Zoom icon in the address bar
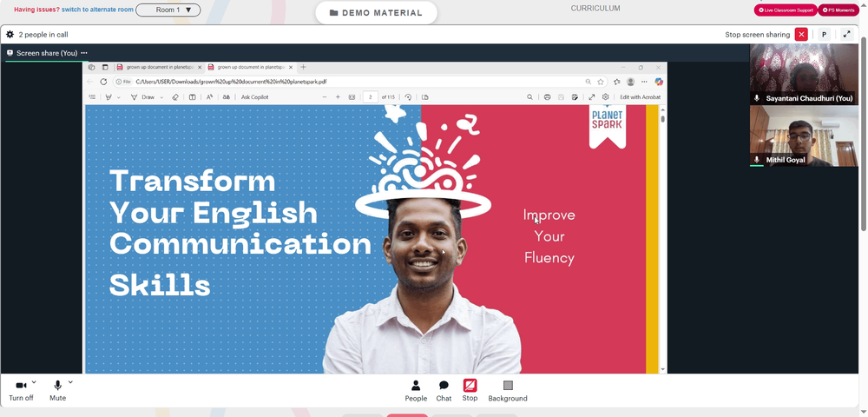This screenshot has width=868, height=417. pyautogui.click(x=588, y=82)
